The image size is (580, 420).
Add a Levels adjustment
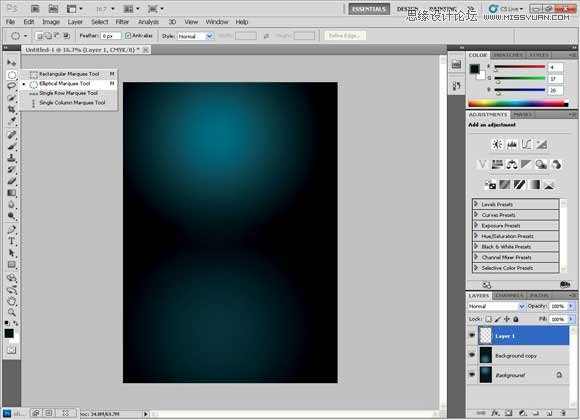[x=512, y=144]
